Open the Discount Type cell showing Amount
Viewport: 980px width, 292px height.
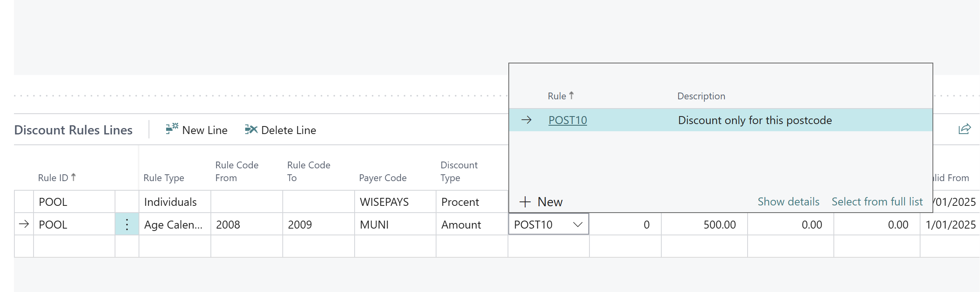point(461,225)
